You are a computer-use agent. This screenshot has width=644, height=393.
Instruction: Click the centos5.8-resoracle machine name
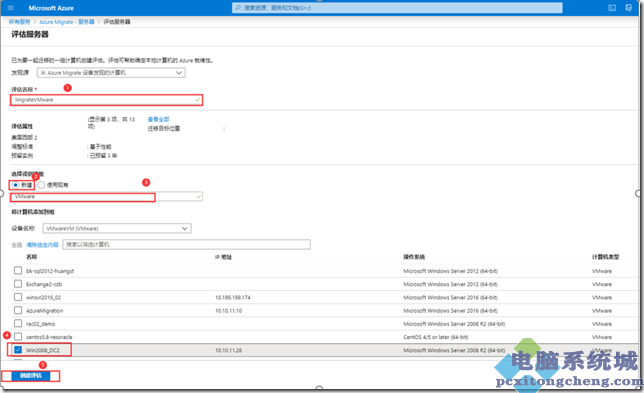[49, 337]
